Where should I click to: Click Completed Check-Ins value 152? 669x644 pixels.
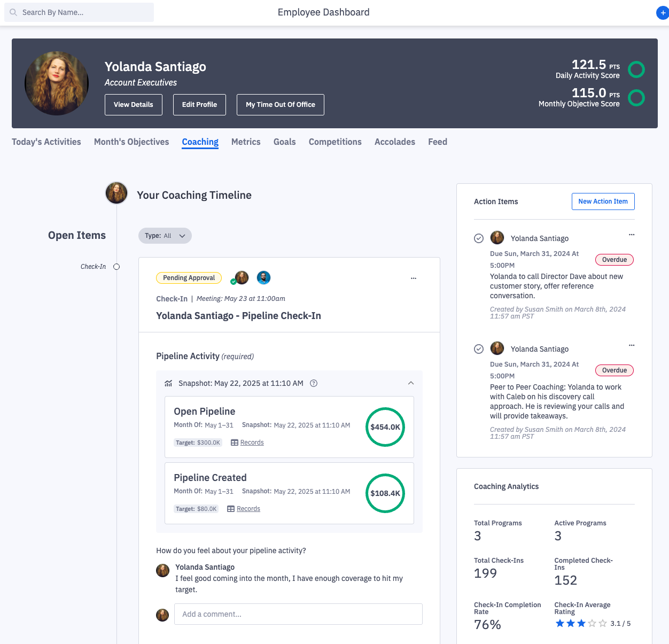point(566,580)
